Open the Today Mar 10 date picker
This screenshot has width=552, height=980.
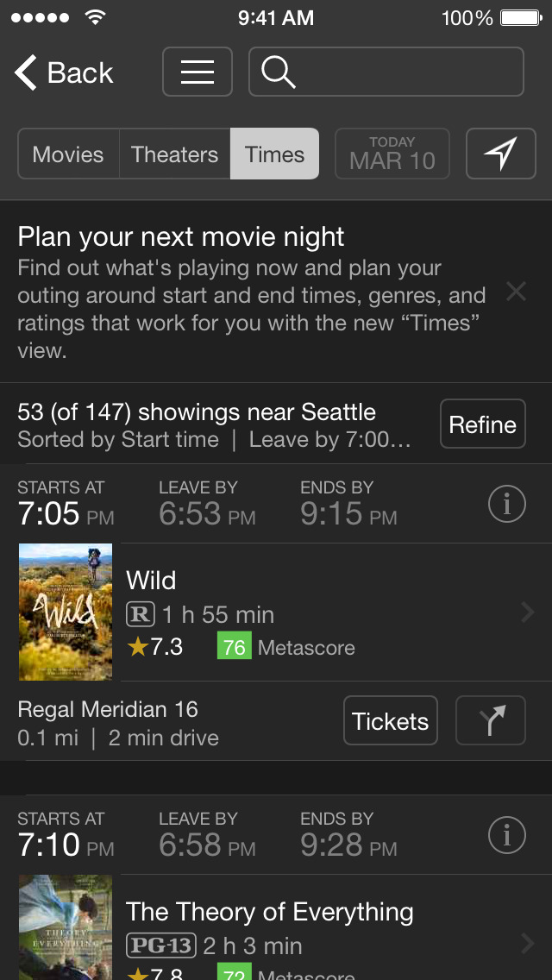392,154
